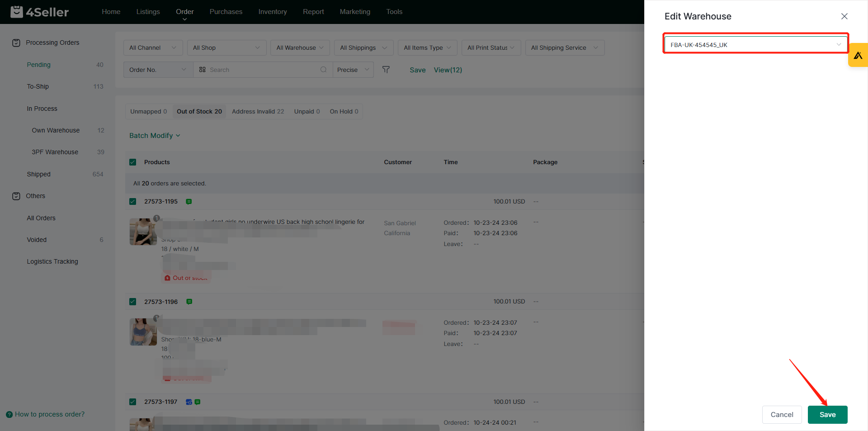Uncheck order 27573-1196 checkbox
The height and width of the screenshot is (431, 868).
133,302
